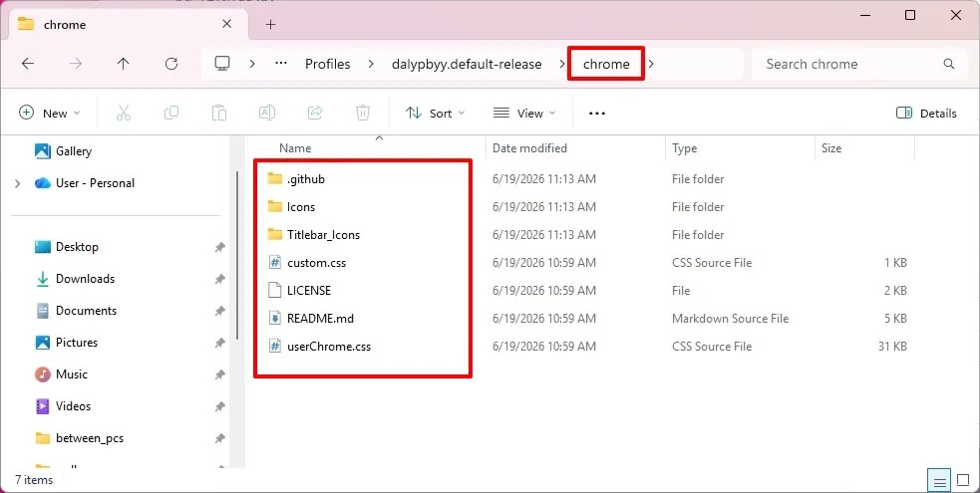Click the LICENSE file icon
The width and height of the screenshot is (980, 493).
tap(275, 290)
